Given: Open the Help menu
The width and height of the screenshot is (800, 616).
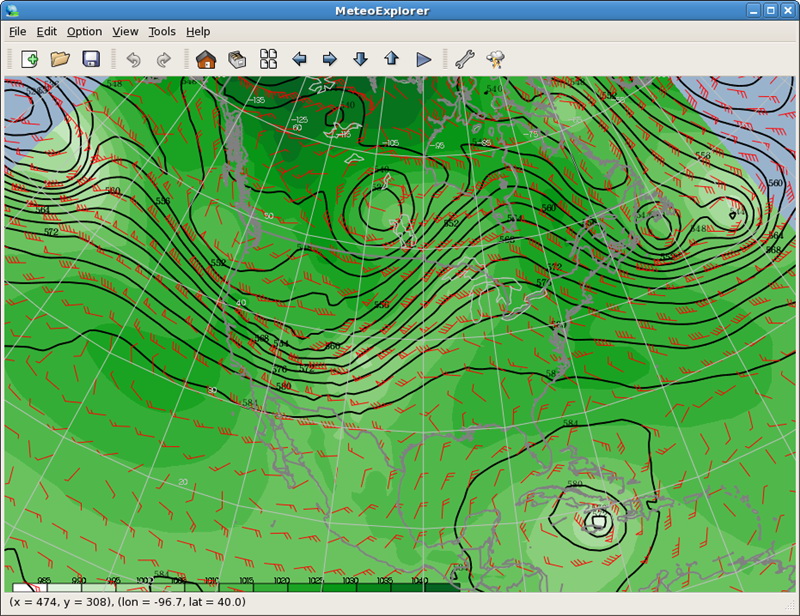Looking at the screenshot, I should tap(198, 31).
